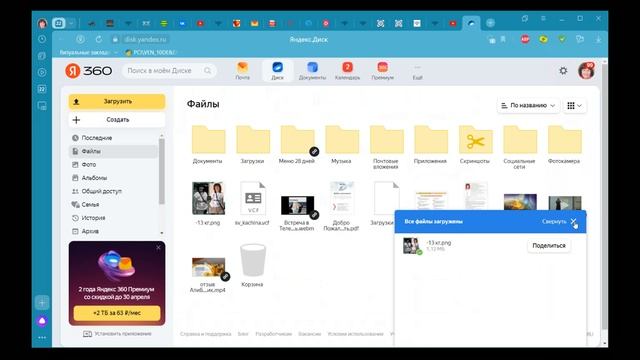Open the Почта mail service icon

[242, 71]
